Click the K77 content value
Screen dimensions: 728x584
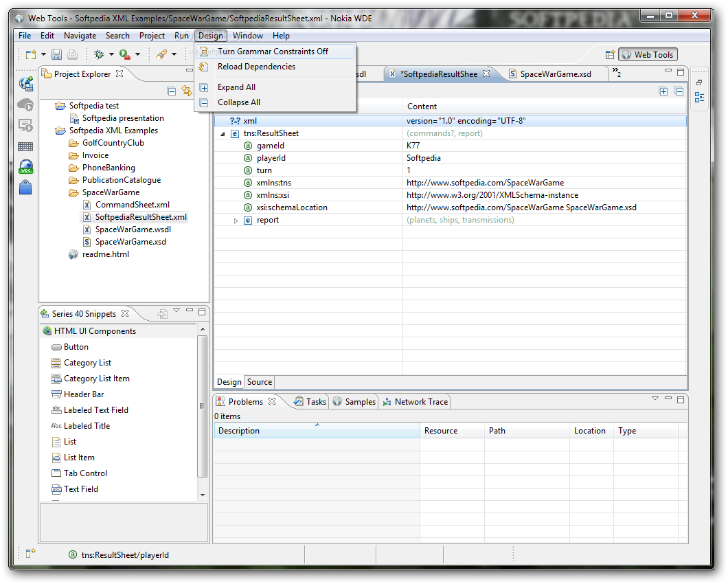[413, 146]
